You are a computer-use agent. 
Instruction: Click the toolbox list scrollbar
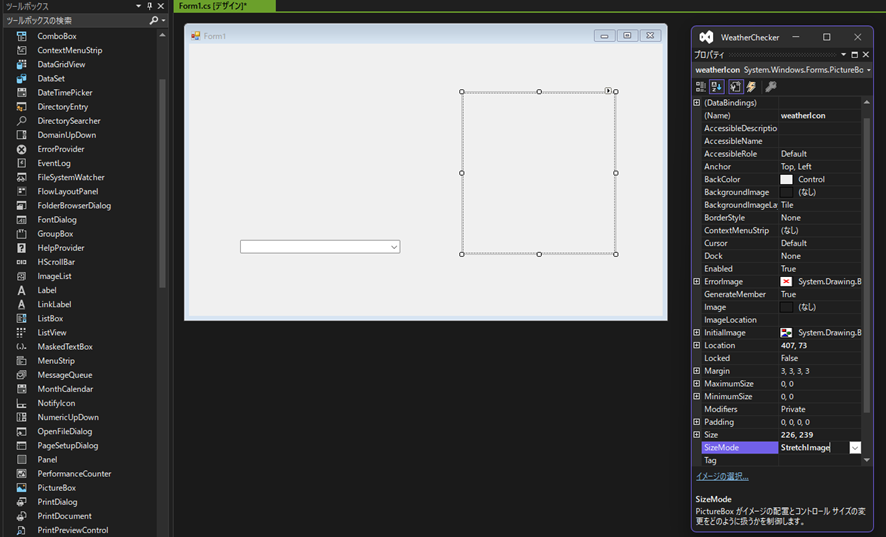tap(162, 184)
